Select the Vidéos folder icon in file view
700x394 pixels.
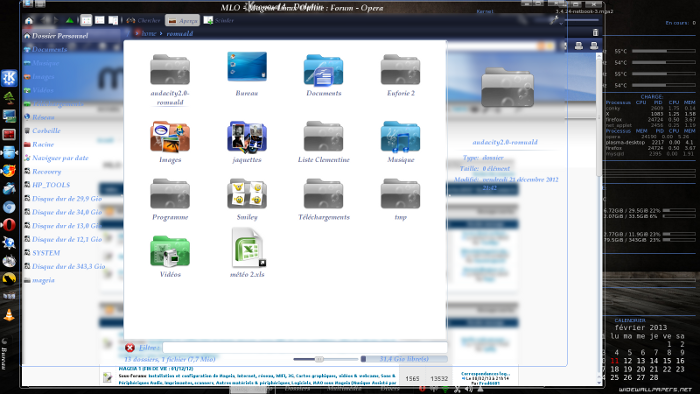[170, 251]
